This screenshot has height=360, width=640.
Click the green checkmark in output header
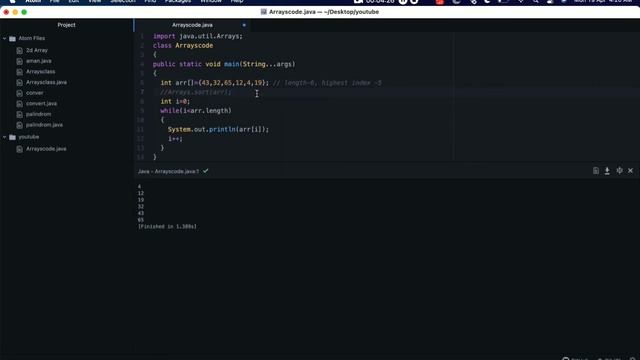pos(205,171)
